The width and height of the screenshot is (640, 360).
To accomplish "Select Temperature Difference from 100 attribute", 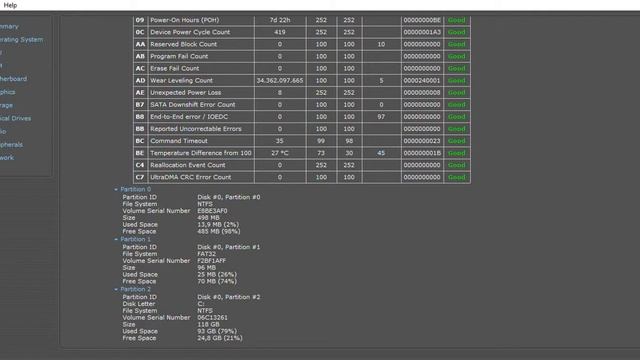I will (201, 153).
